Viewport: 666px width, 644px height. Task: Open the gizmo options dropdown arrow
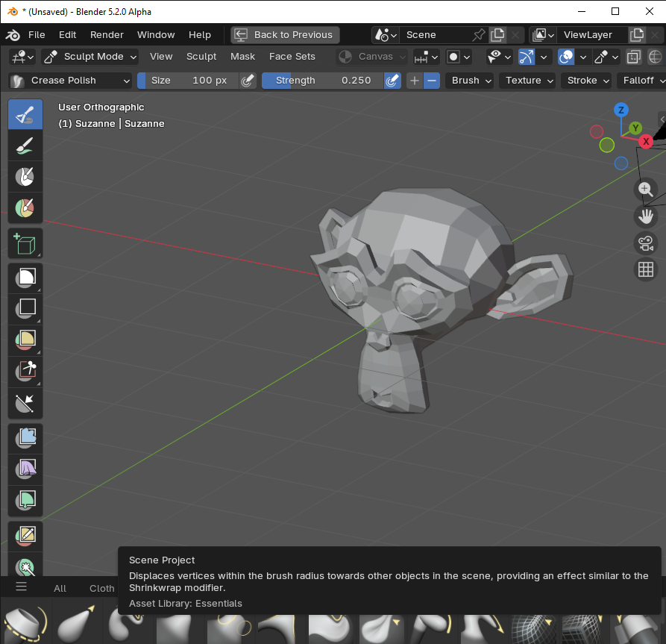[544, 57]
